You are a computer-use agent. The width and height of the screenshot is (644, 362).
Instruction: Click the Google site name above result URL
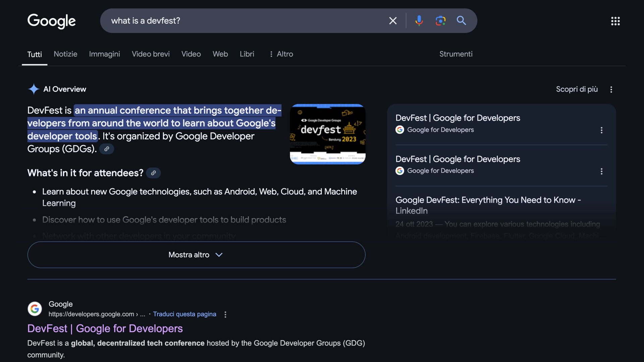(x=61, y=304)
